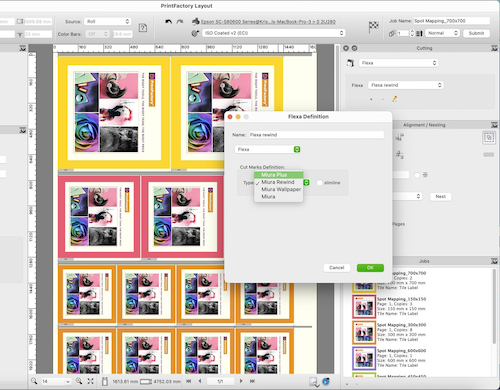Click the Job Name field
The height and width of the screenshot is (390, 500).
(x=452, y=21)
